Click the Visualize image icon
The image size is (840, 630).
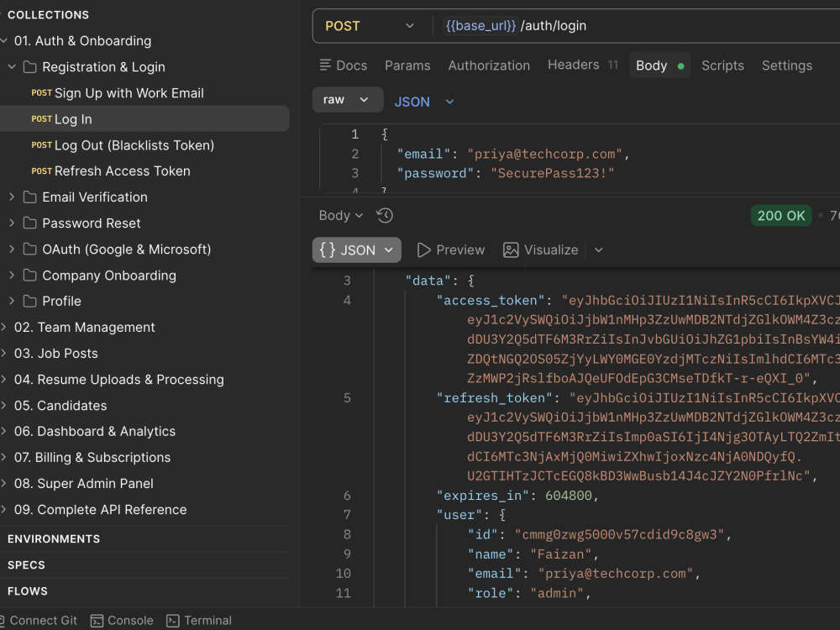click(x=511, y=249)
